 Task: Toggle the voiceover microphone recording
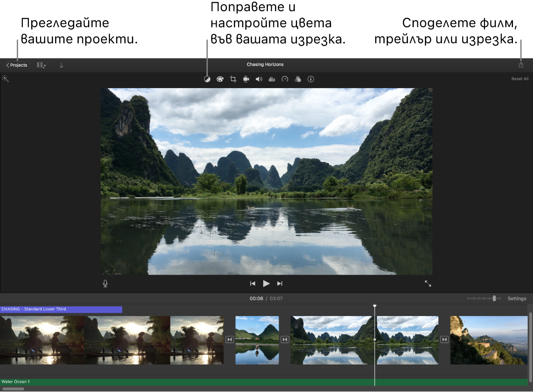click(105, 283)
